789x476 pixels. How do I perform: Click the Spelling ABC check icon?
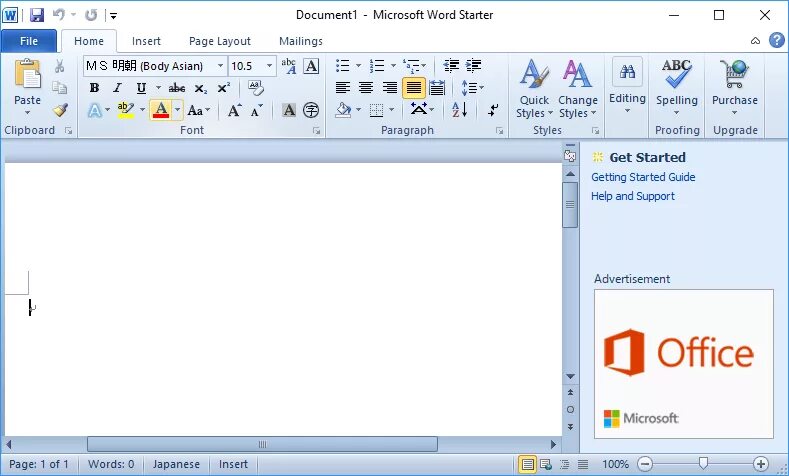[x=676, y=73]
